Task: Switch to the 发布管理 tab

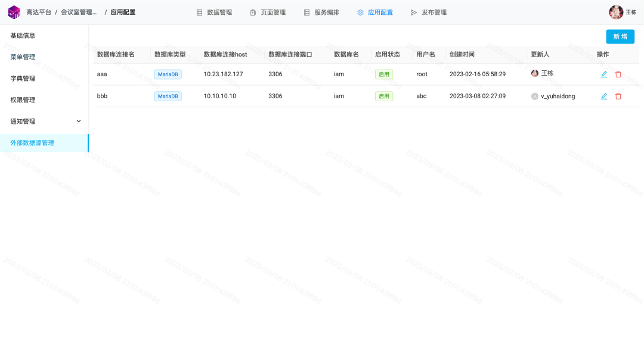Action: pos(434,13)
